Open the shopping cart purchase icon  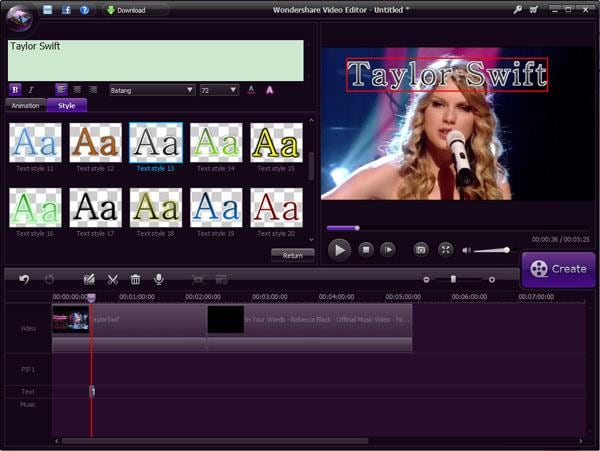(x=533, y=10)
